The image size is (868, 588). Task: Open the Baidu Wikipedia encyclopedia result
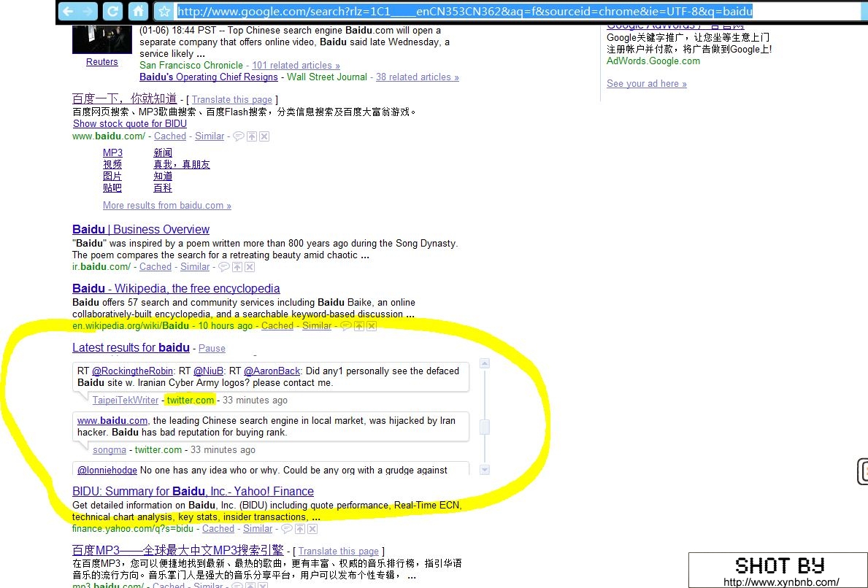point(176,289)
